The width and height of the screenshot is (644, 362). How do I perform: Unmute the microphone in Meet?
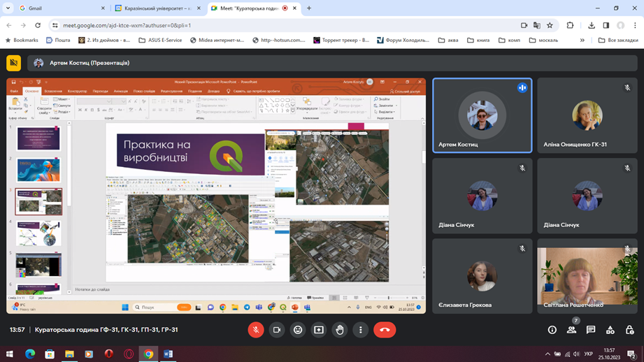tap(256, 330)
